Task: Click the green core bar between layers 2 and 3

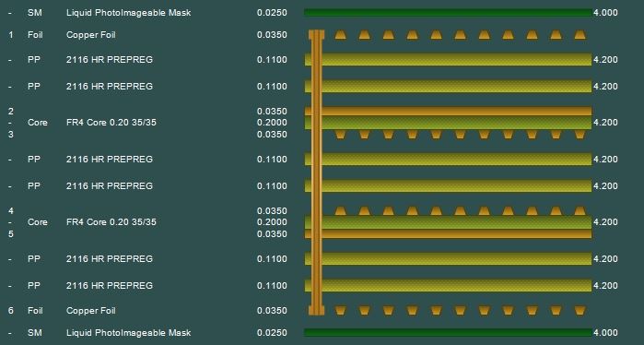Action: pyautogui.click(x=448, y=123)
